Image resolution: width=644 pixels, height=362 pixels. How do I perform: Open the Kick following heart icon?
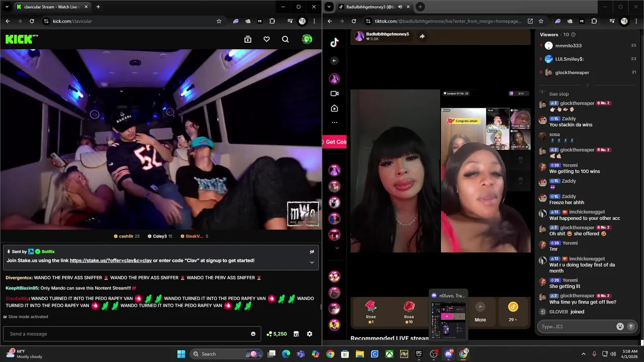(x=267, y=39)
